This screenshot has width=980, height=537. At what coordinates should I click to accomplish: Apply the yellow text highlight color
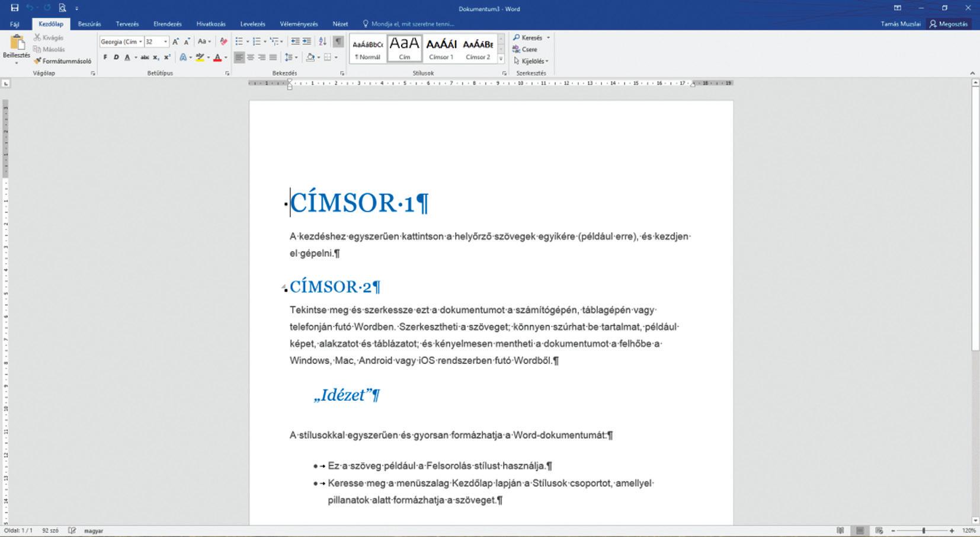click(200, 57)
